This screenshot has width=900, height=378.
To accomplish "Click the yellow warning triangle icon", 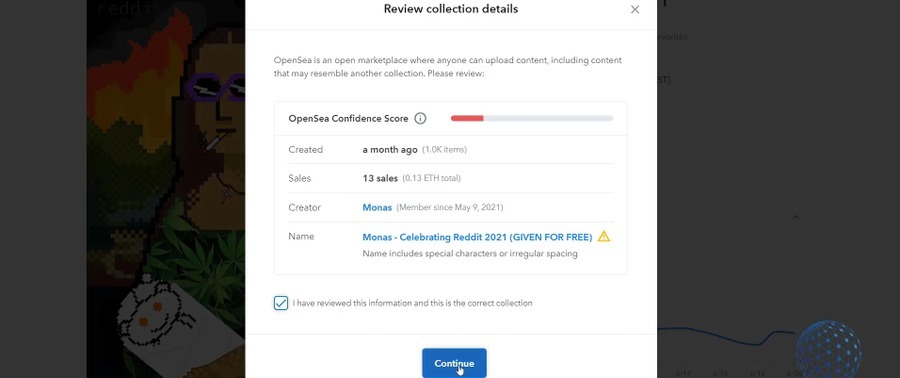I will tap(604, 236).
